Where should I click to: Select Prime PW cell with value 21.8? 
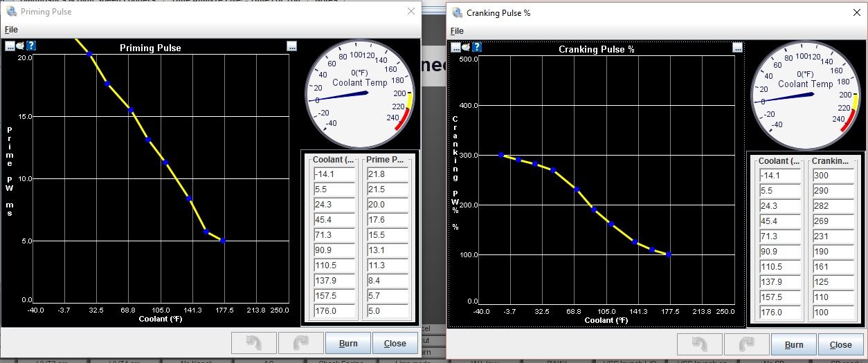pos(387,174)
